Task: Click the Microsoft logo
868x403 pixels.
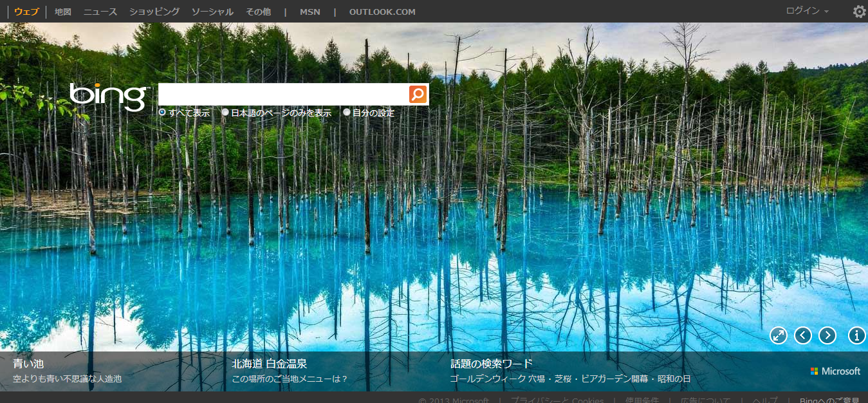Action: point(835,371)
